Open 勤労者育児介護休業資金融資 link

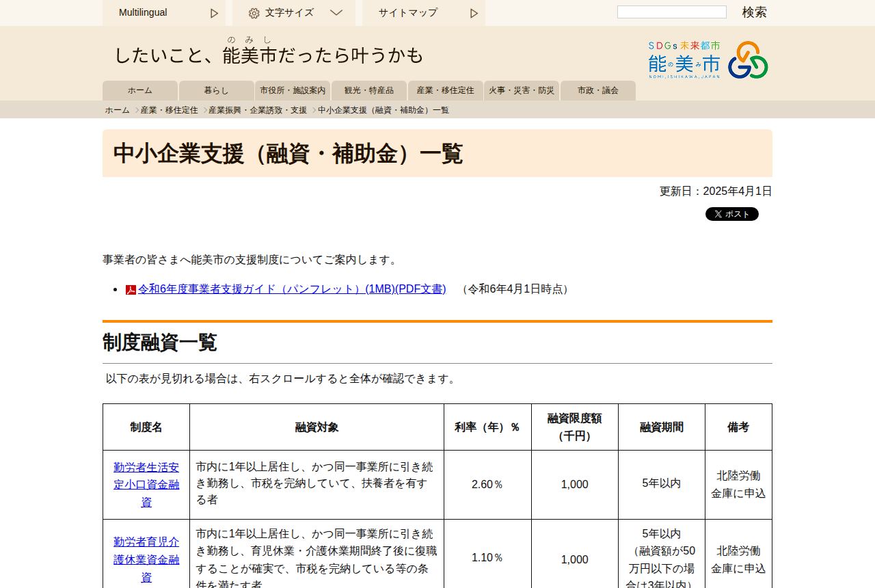click(x=146, y=559)
